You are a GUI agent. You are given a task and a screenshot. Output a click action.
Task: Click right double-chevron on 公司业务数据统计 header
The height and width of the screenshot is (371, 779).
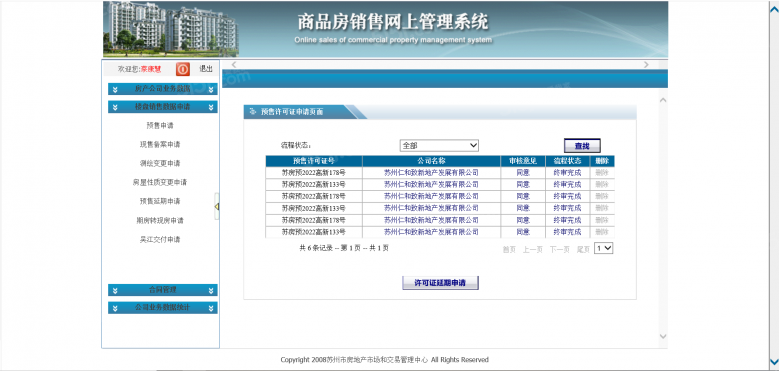pyautogui.click(x=211, y=308)
